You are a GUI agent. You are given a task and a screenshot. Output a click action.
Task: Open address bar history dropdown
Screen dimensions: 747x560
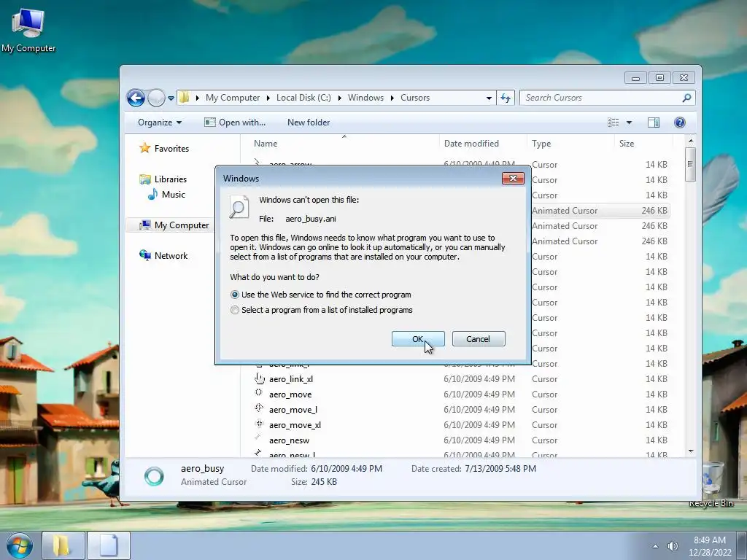(489, 98)
